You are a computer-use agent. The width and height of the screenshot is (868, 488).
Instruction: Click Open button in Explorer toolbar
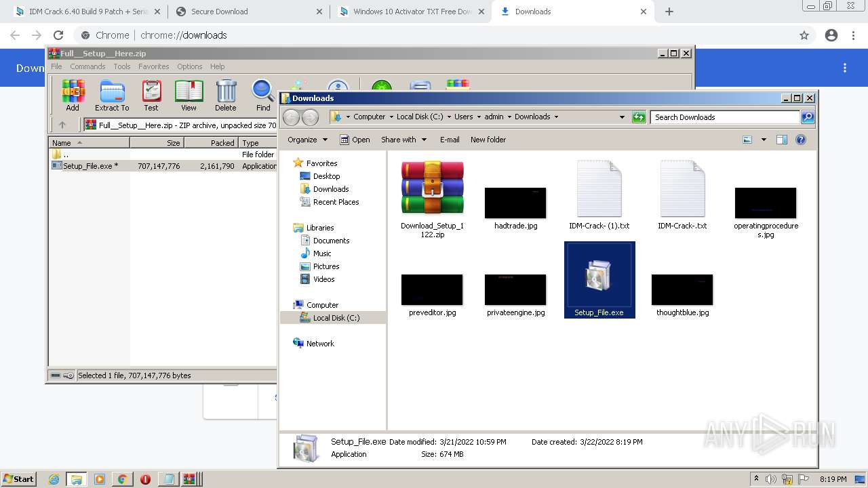(x=355, y=140)
